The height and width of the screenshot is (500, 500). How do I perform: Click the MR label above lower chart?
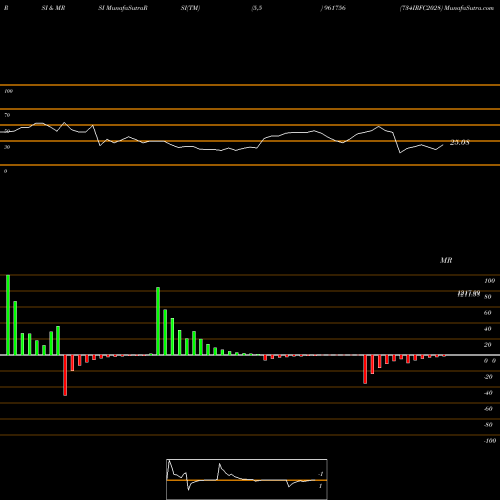446,260
